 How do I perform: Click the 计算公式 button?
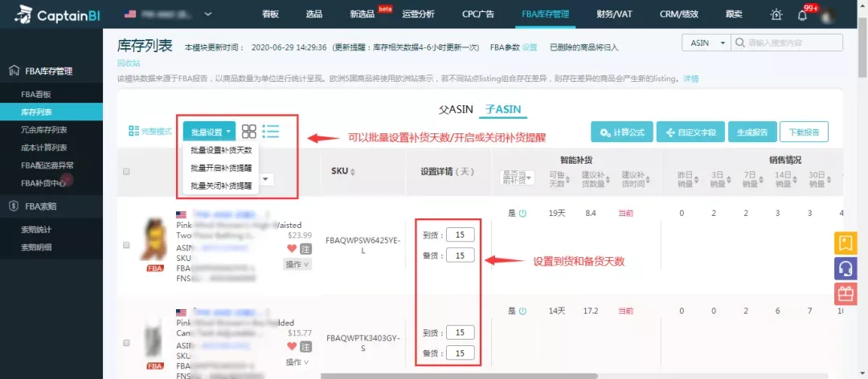621,132
